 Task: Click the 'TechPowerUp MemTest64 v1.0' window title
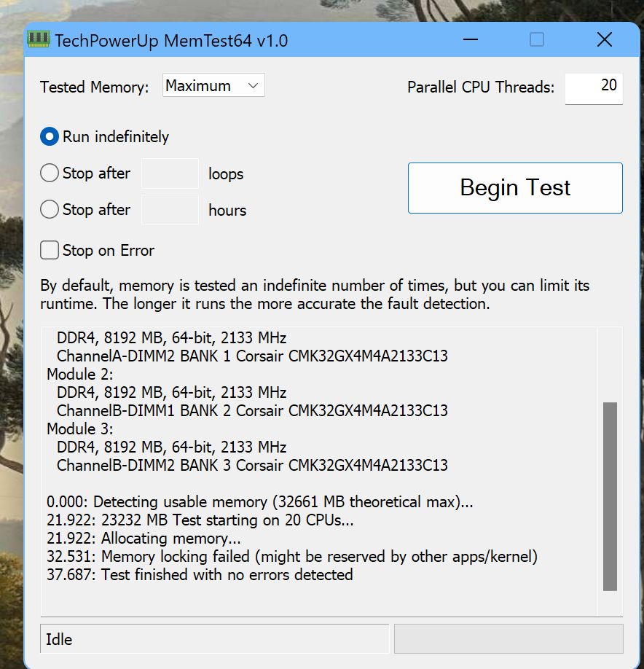pos(171,41)
